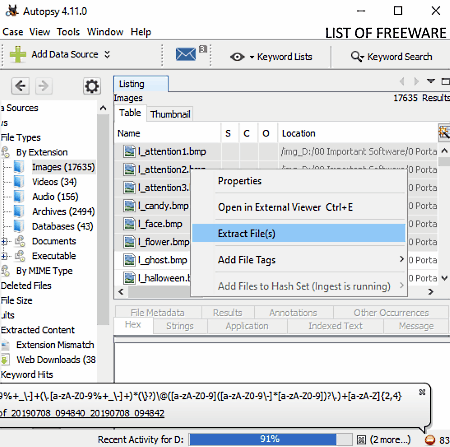Switch to the Thumbnail tab
This screenshot has height=447, width=450.
tap(170, 114)
